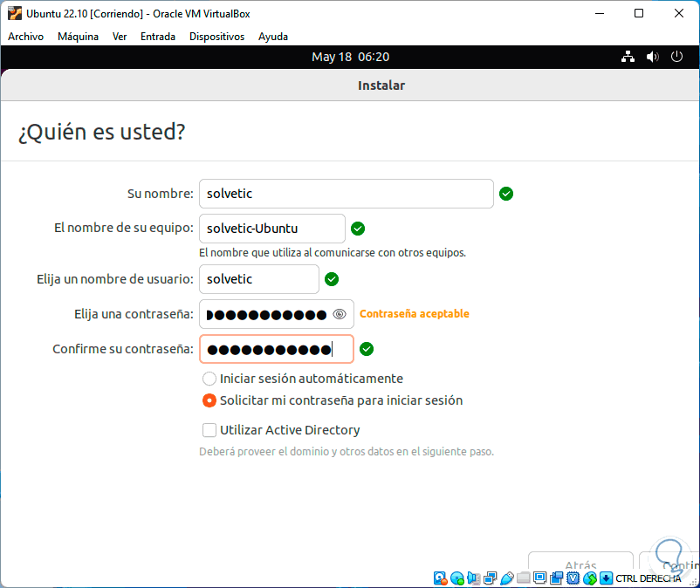The width and height of the screenshot is (700, 588).
Task: Click the computer name field solvetic-Ubuntu
Action: (x=271, y=229)
